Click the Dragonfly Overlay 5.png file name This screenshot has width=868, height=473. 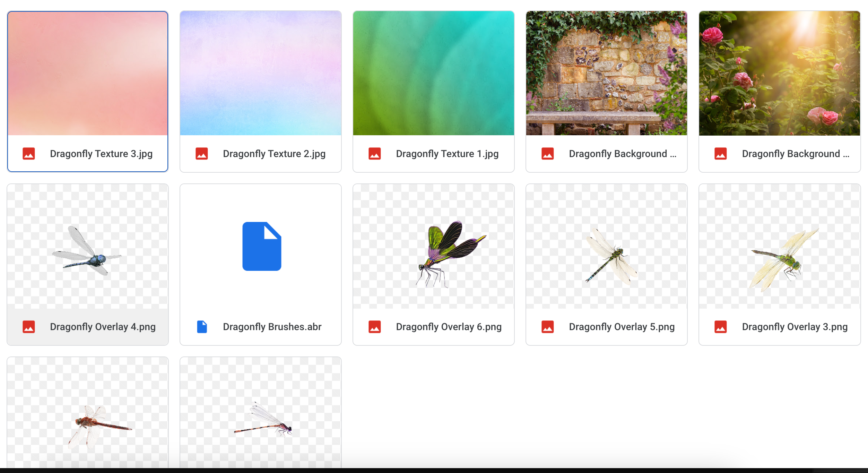pos(622,327)
